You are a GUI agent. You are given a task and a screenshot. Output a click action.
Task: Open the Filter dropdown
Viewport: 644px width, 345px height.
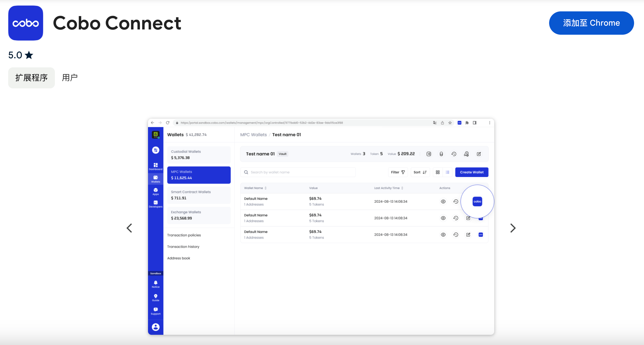(x=398, y=172)
